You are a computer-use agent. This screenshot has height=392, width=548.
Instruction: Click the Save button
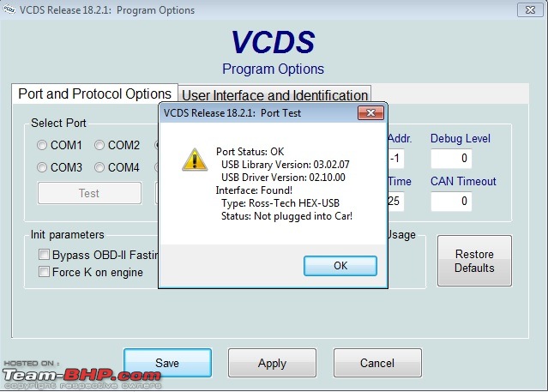(x=167, y=363)
